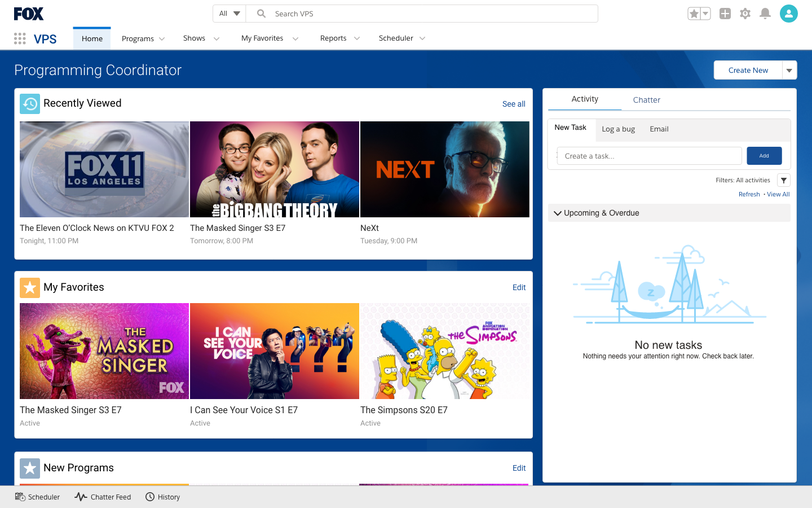
Task: Click The Eleven O'Clock News title
Action: pos(97,228)
